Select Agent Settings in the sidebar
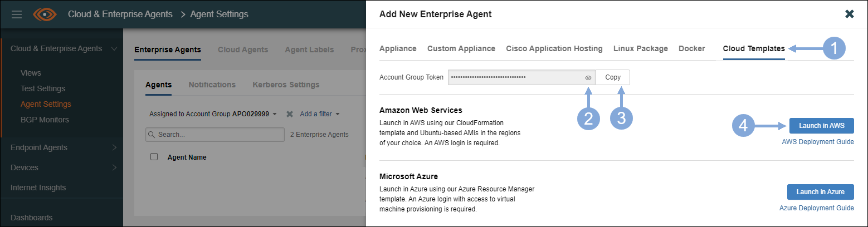 [46, 104]
